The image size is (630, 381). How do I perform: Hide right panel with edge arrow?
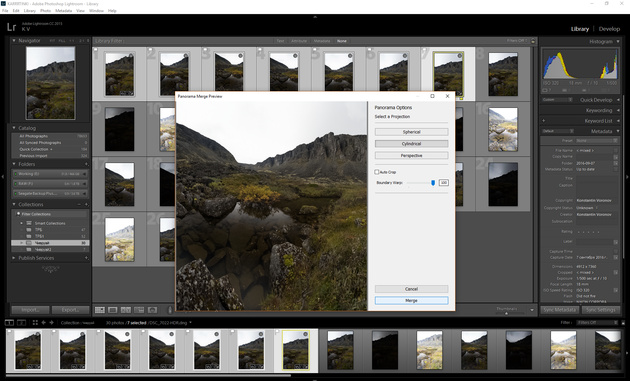[x=627, y=176]
